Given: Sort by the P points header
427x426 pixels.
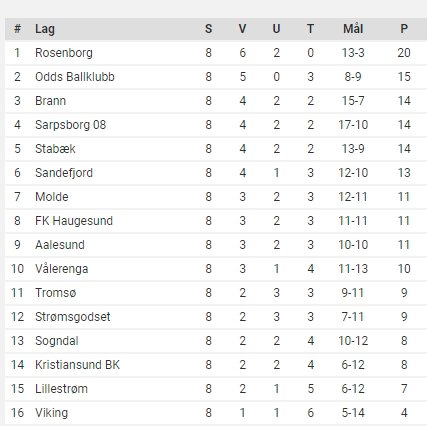Looking at the screenshot, I should pyautogui.click(x=404, y=29).
